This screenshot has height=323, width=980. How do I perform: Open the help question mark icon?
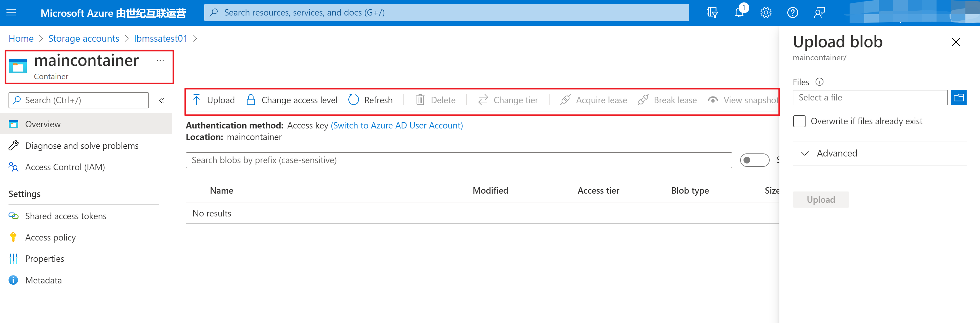coord(792,12)
